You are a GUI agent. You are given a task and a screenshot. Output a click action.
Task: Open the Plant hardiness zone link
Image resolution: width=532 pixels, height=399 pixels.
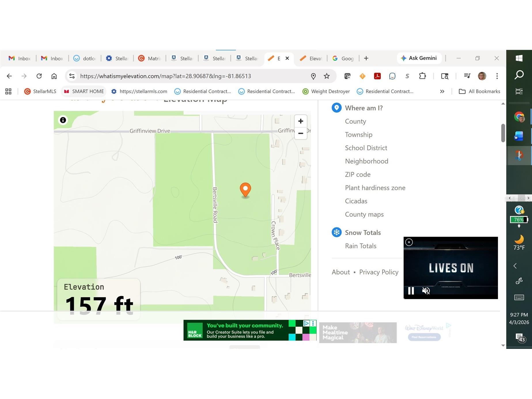coord(375,188)
